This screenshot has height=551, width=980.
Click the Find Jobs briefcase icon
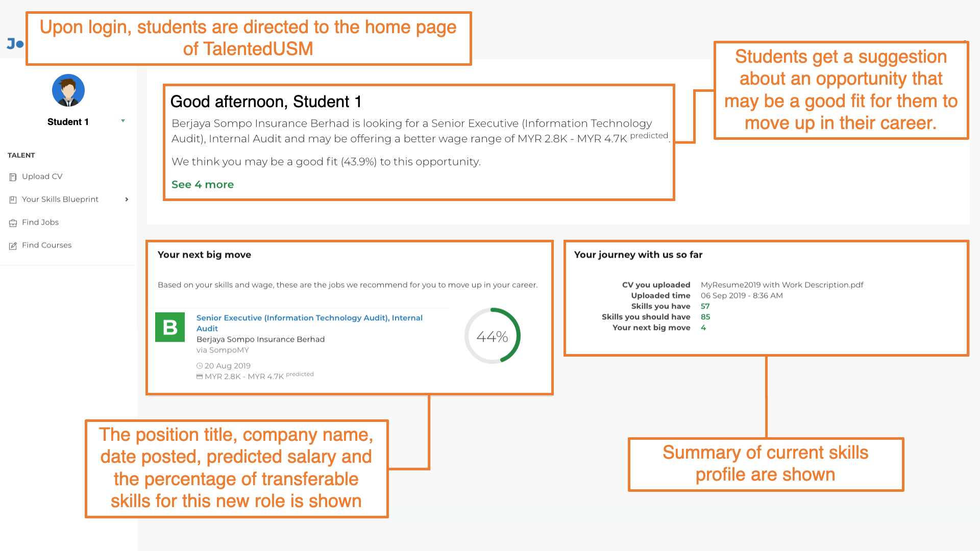point(13,223)
